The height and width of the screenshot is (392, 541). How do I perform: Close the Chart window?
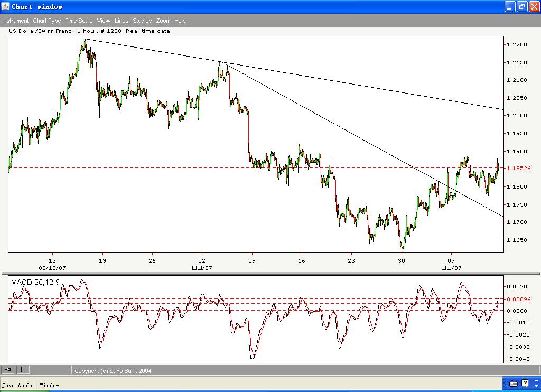pos(534,6)
